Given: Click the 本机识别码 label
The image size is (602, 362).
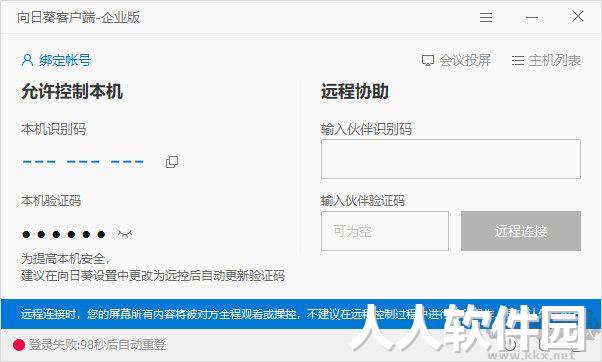Looking at the screenshot, I should 54,129.
